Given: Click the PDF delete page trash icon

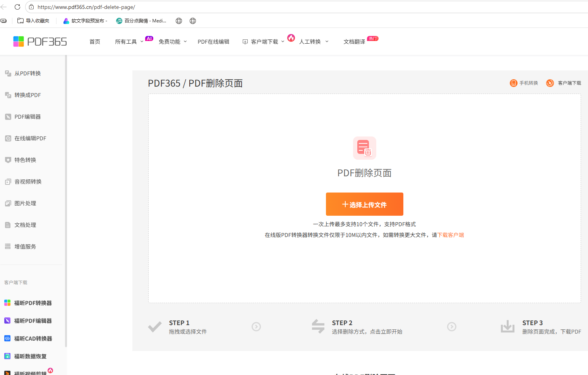Looking at the screenshot, I should pyautogui.click(x=364, y=148).
